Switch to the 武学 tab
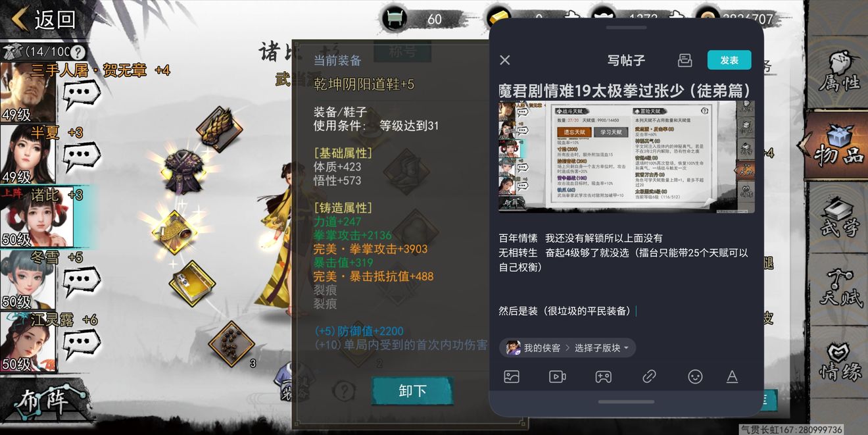Image resolution: width=868 pixels, height=435 pixels. point(840,218)
